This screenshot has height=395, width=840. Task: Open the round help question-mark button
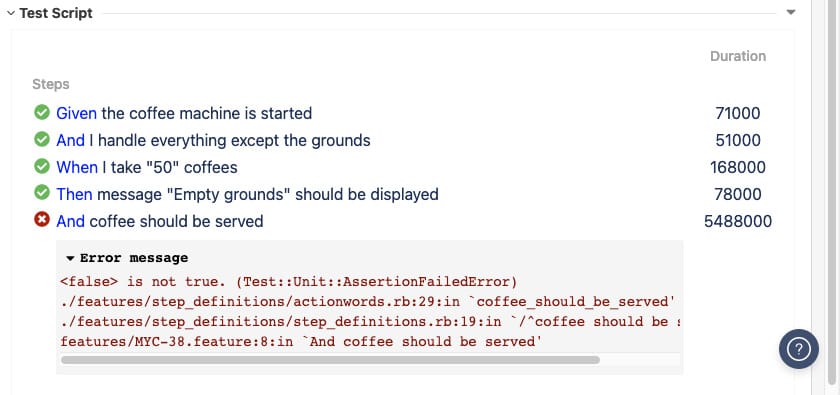point(798,349)
